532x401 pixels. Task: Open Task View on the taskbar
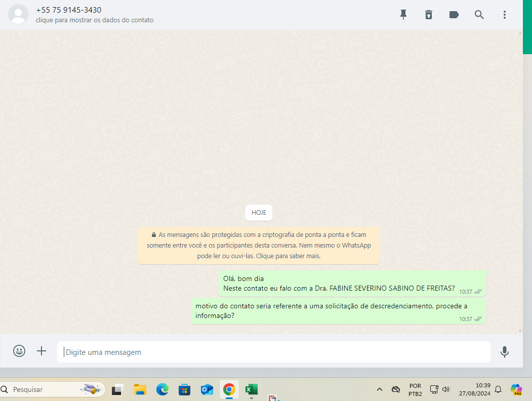(x=117, y=389)
